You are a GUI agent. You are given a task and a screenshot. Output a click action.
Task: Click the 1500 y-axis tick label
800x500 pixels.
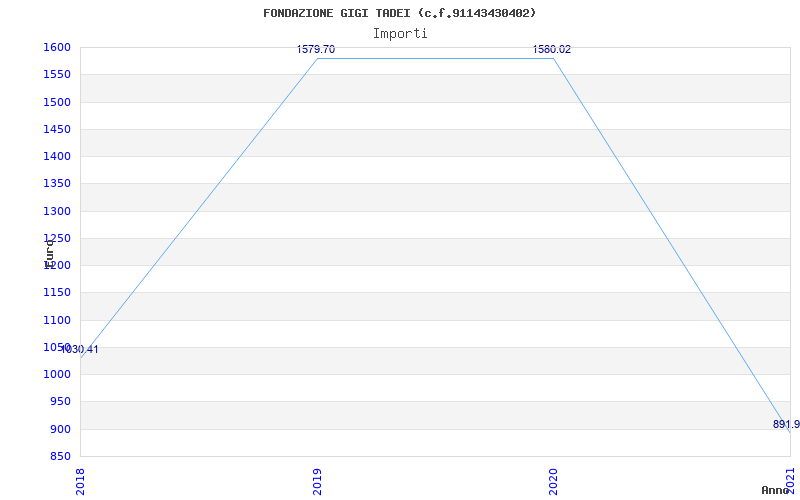tap(56, 102)
